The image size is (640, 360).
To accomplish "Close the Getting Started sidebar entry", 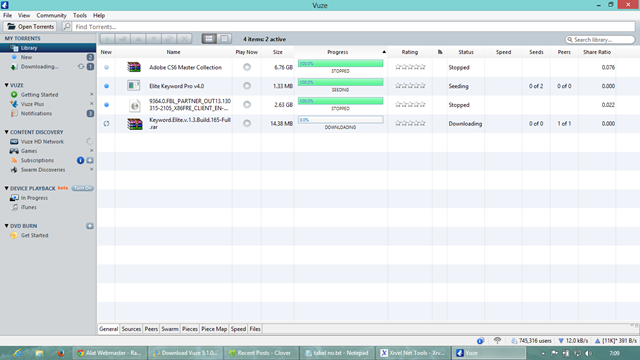I will (91, 94).
